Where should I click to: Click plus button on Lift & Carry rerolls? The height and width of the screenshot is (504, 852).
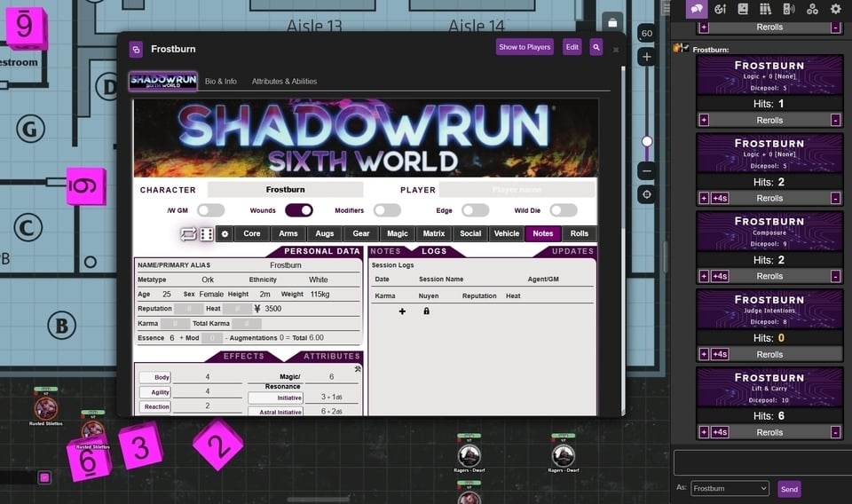pyautogui.click(x=704, y=432)
